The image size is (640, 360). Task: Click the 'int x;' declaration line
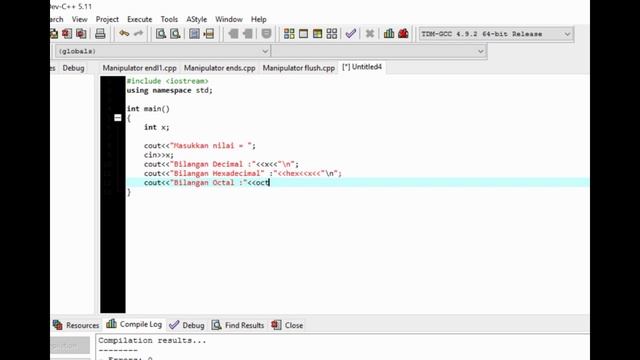(x=156, y=127)
